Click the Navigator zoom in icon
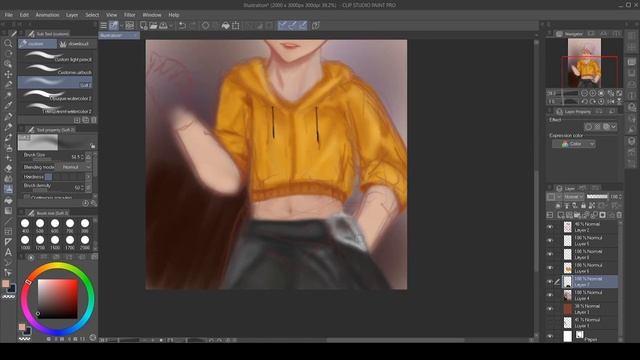640x360 pixels. (593, 93)
